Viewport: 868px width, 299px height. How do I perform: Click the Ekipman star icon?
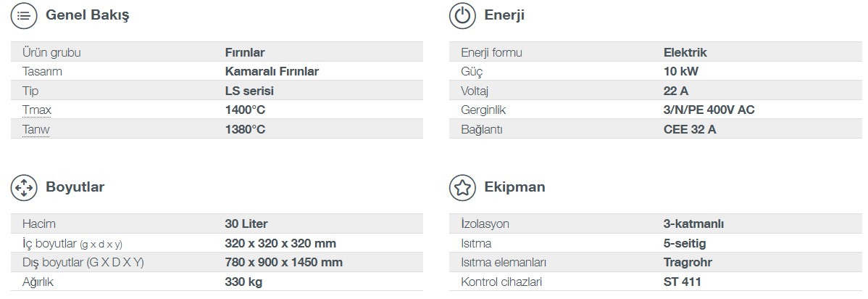462,187
